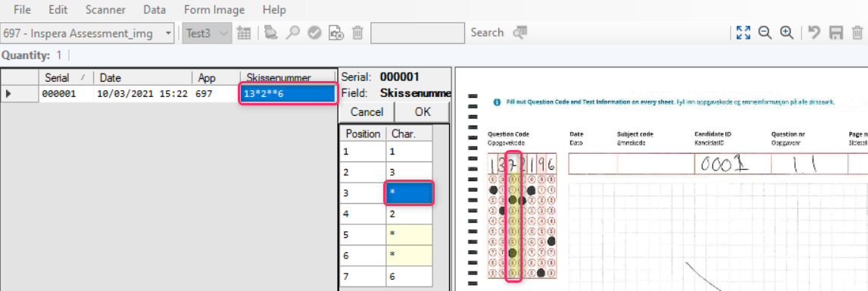Click the Quantity: 1 label
Image resolution: width=868 pixels, height=291 pixels.
coord(32,55)
